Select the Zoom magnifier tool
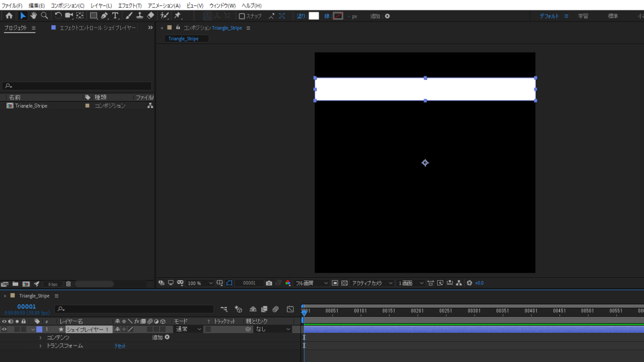The height and width of the screenshot is (362, 644). tap(44, 16)
